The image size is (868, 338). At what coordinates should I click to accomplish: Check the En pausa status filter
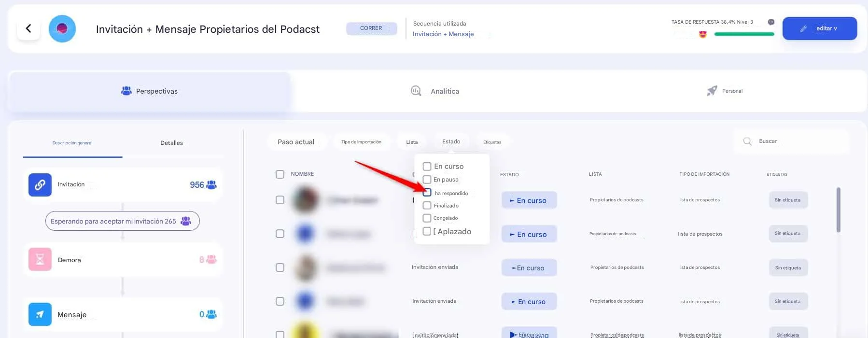point(427,179)
